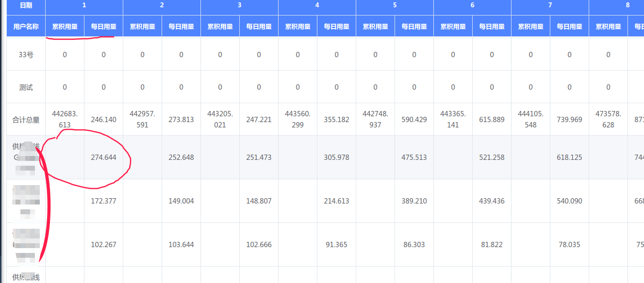The width and height of the screenshot is (644, 283).
Task: Click the 442683.613 cumulative total cell
Action: click(x=65, y=119)
